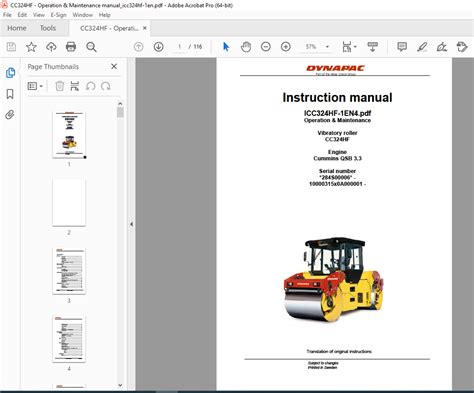Open the View menu
474x393 pixels.
click(x=39, y=15)
